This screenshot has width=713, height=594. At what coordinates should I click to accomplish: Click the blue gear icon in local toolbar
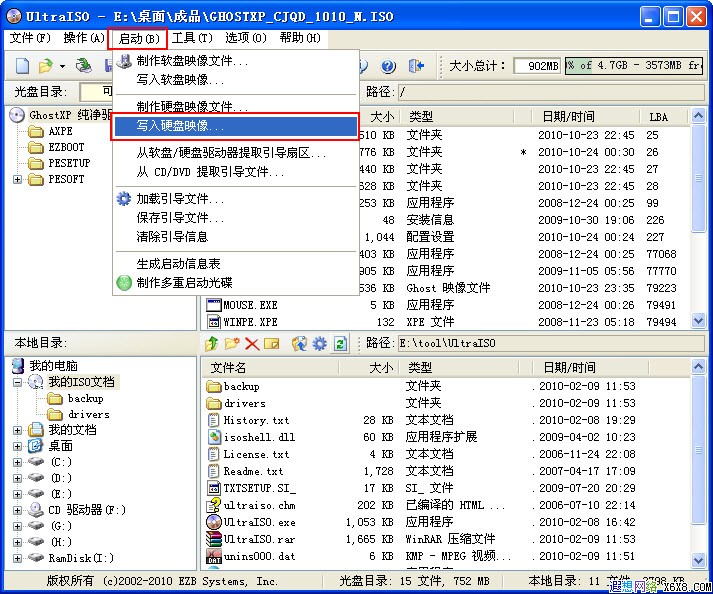319,343
